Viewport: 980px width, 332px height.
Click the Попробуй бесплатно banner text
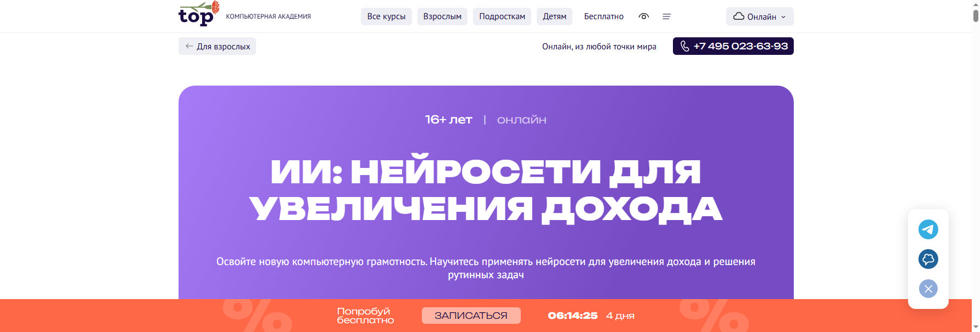[365, 316]
